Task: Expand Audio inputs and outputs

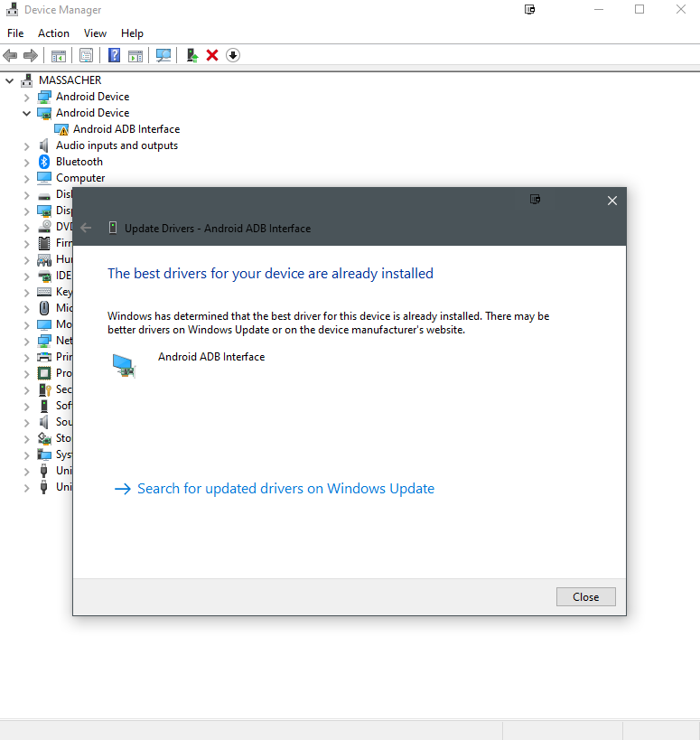Action: pyautogui.click(x=27, y=146)
